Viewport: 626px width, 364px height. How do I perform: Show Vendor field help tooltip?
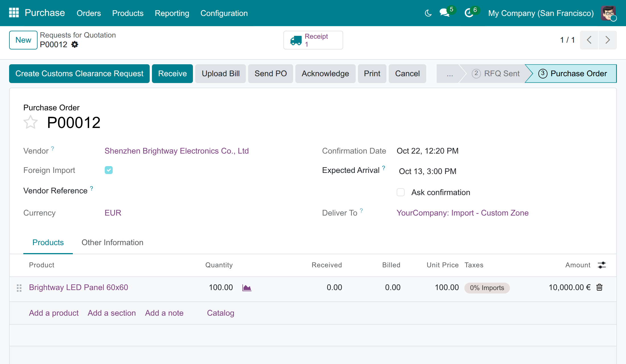click(x=53, y=148)
